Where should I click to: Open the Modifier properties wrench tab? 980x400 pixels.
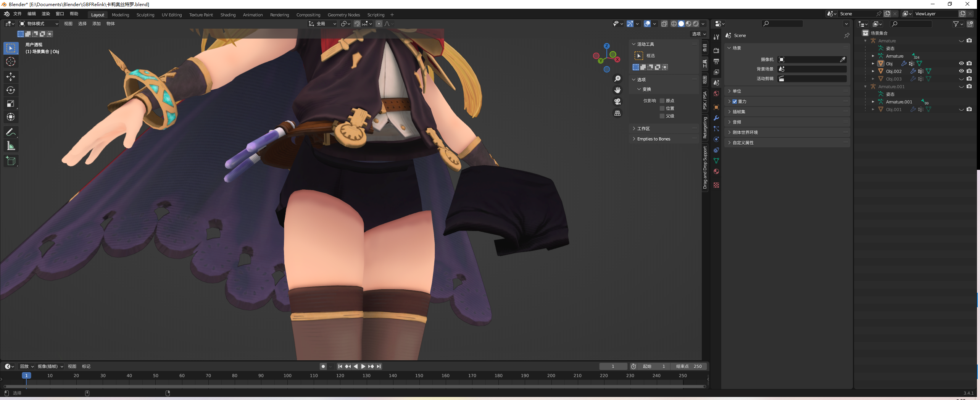coord(716,118)
